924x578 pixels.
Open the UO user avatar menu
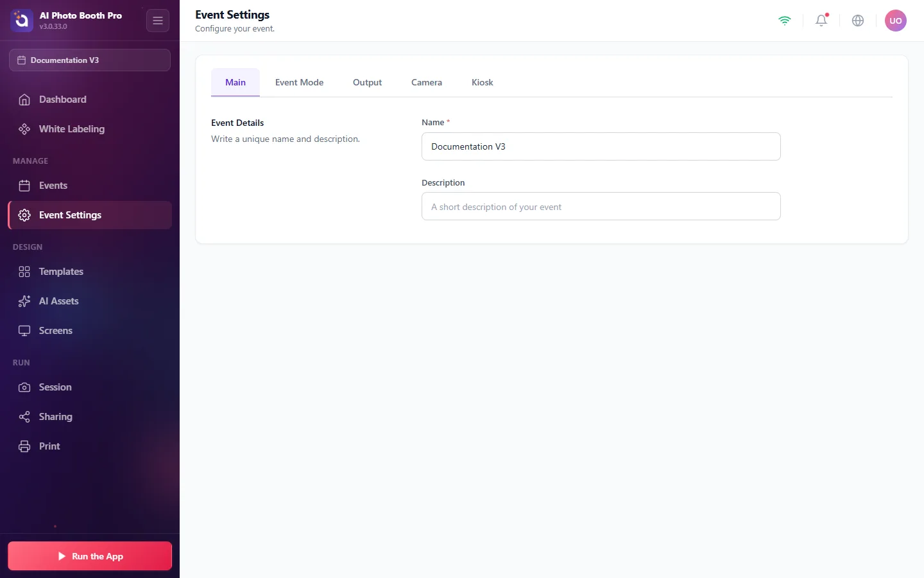tap(896, 21)
